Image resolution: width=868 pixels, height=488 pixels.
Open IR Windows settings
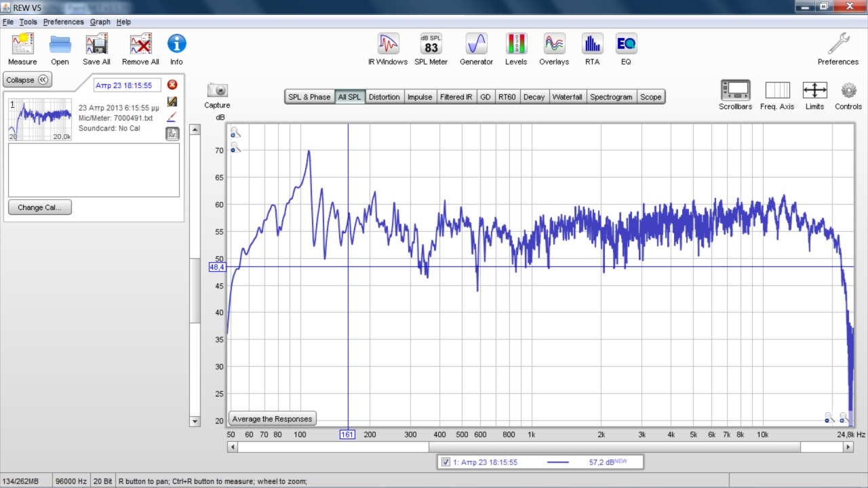[387, 45]
